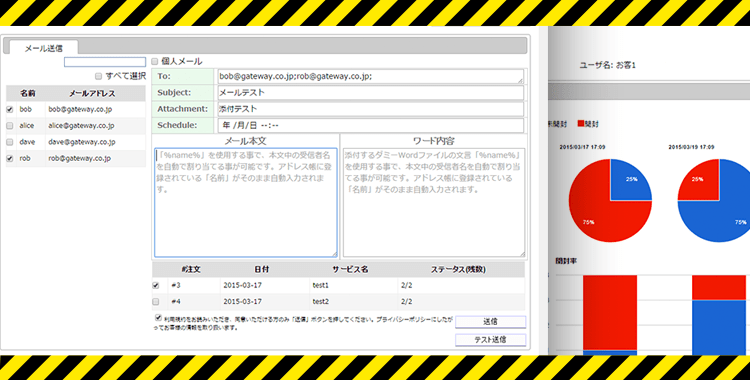Screen dimensions: 750x380
Task: Select the メールアドレス column header
Action: click(92, 93)
